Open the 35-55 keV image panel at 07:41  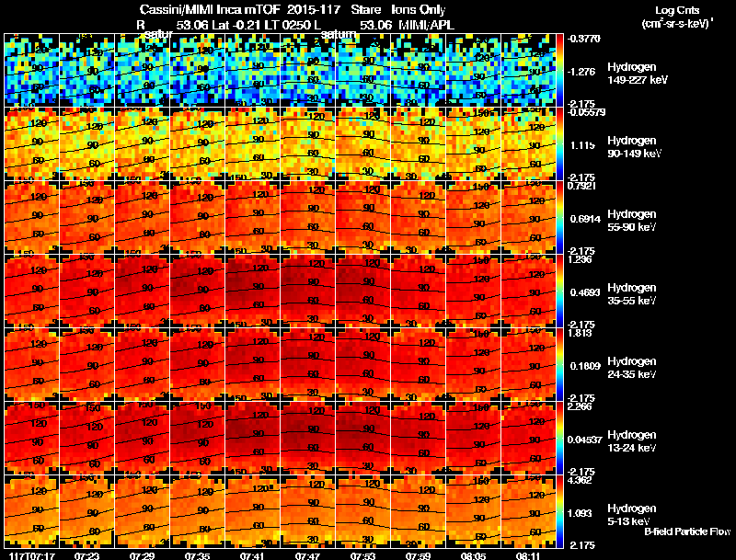click(252, 291)
